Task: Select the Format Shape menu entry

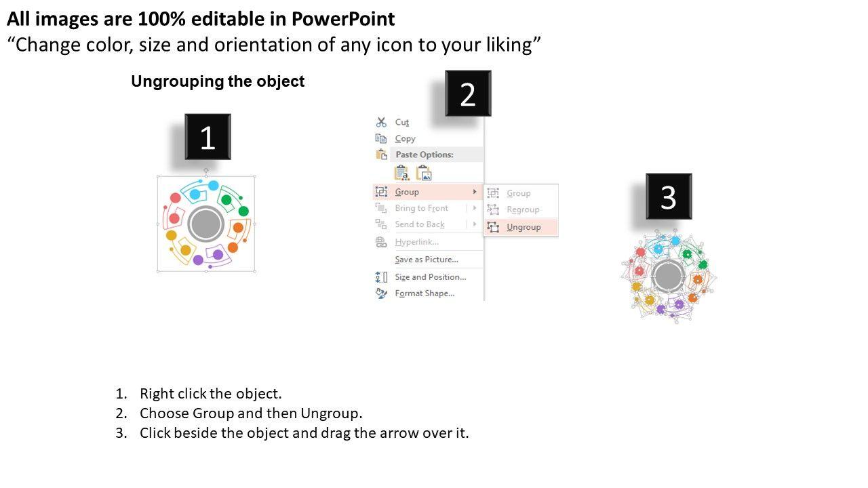Action: click(x=425, y=293)
